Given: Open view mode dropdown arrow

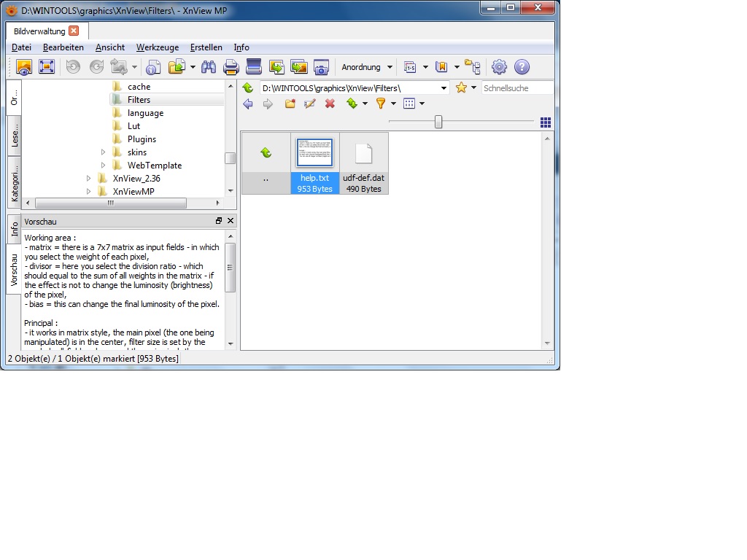Looking at the screenshot, I should [x=422, y=104].
